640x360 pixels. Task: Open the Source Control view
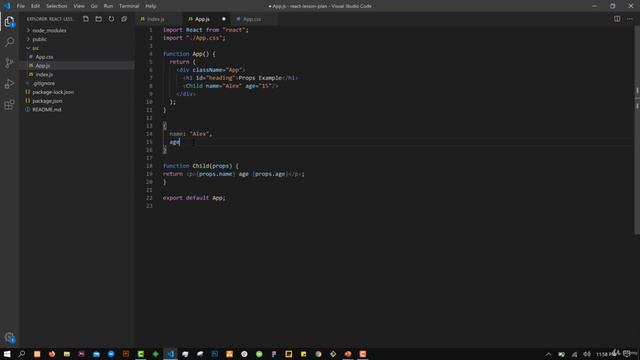9,63
